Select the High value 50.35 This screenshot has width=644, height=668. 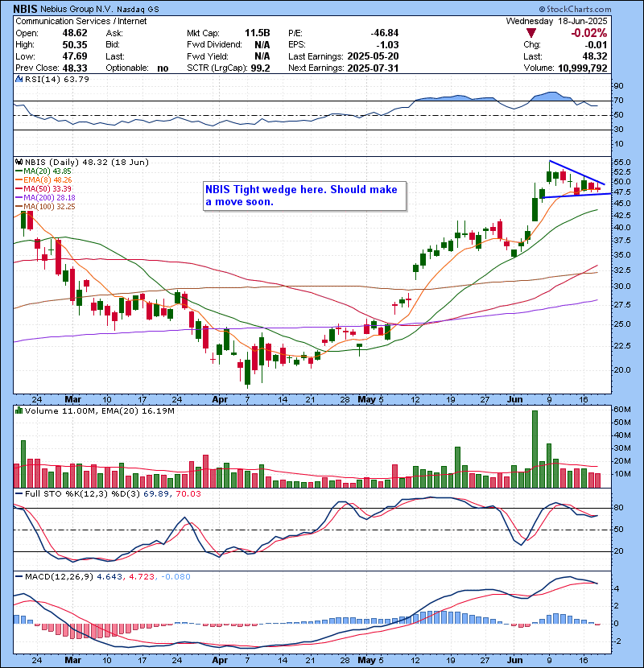75,45
